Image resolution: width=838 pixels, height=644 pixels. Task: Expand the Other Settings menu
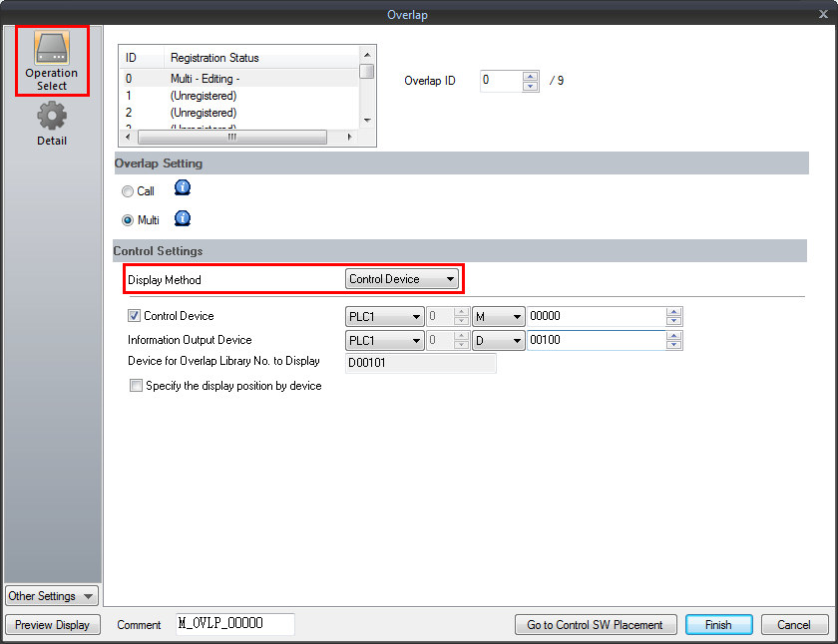click(x=52, y=596)
